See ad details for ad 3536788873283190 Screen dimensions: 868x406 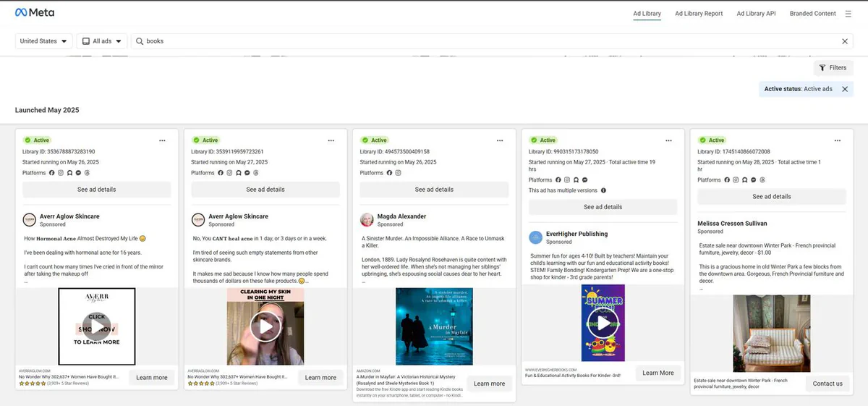[97, 190]
